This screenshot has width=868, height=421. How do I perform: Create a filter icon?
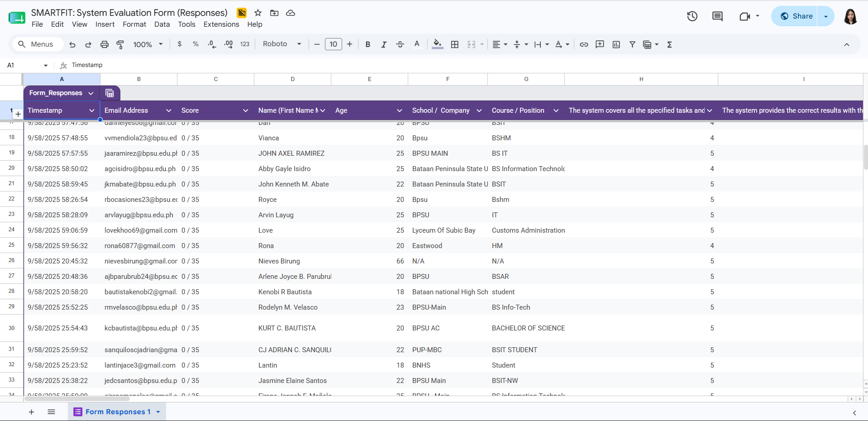coord(632,44)
